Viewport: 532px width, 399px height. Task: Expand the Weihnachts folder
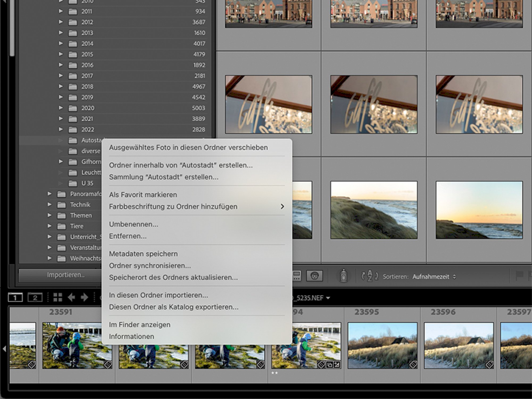click(x=49, y=258)
